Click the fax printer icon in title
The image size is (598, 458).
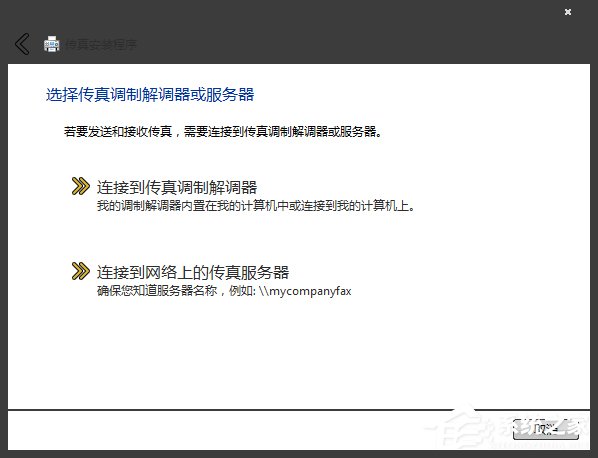pyautogui.click(x=51, y=44)
